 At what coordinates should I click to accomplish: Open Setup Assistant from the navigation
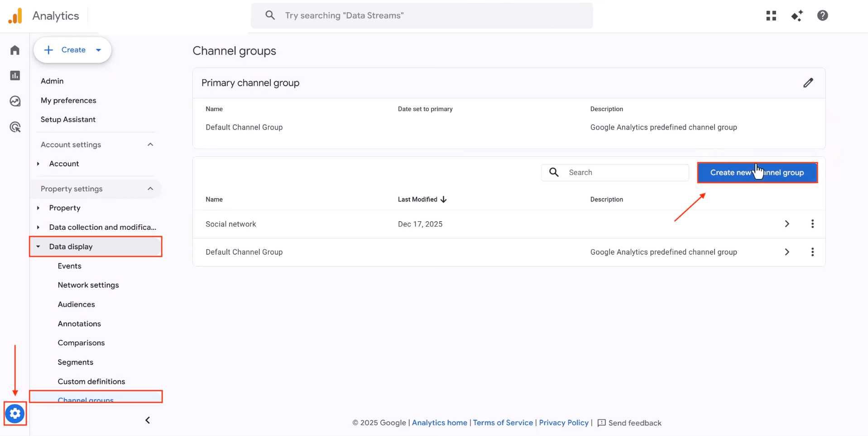point(68,119)
